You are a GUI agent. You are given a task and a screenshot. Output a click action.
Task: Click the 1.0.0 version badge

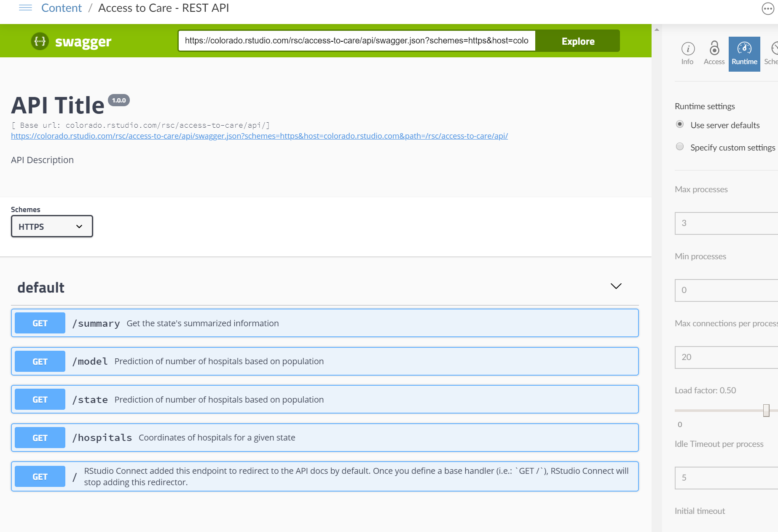[119, 100]
